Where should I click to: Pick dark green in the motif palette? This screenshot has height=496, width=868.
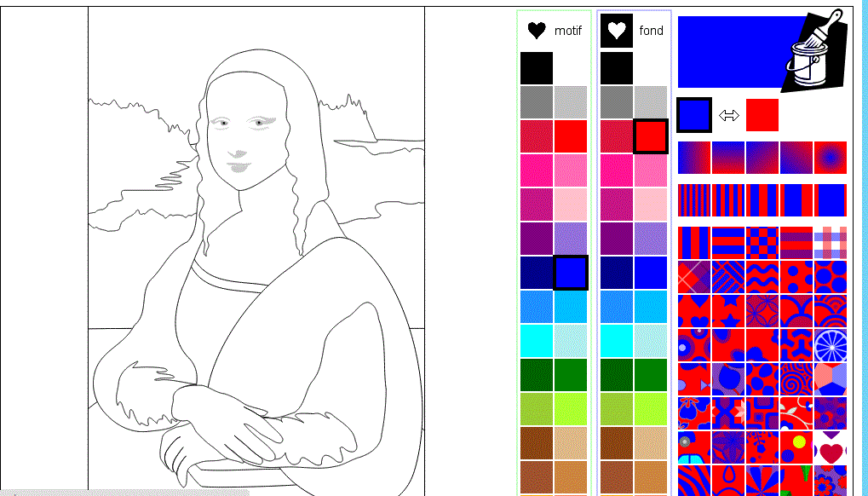tap(537, 375)
